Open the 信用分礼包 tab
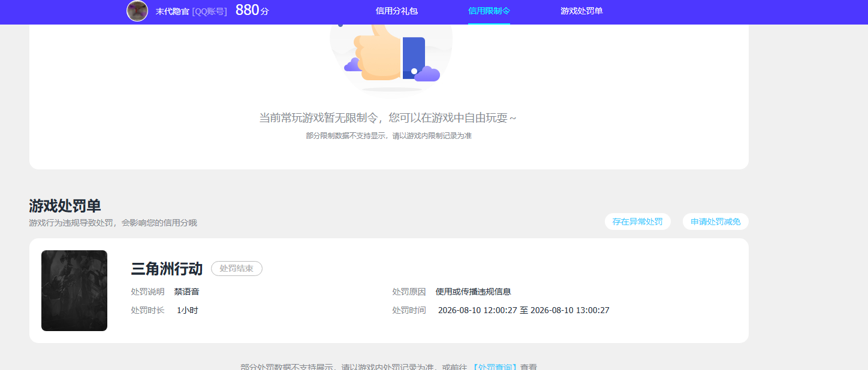The height and width of the screenshot is (370, 868). 397,11
